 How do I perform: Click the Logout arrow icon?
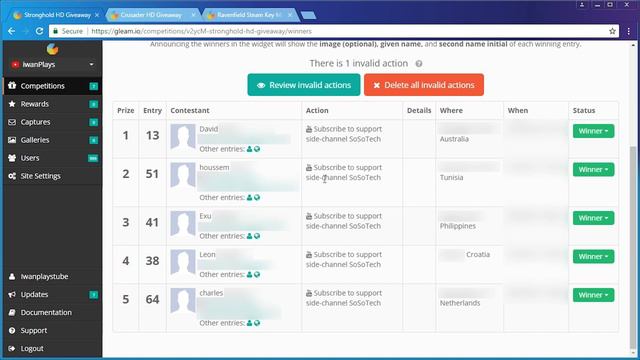(12, 349)
